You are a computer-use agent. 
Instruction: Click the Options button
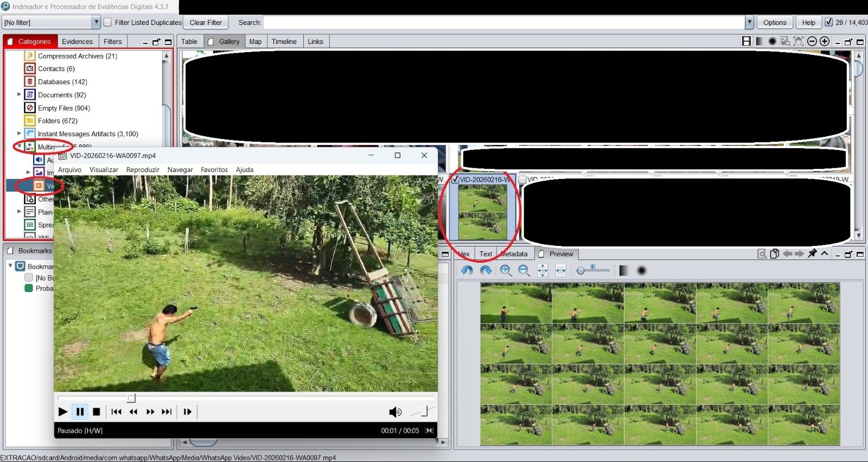pyautogui.click(x=774, y=22)
